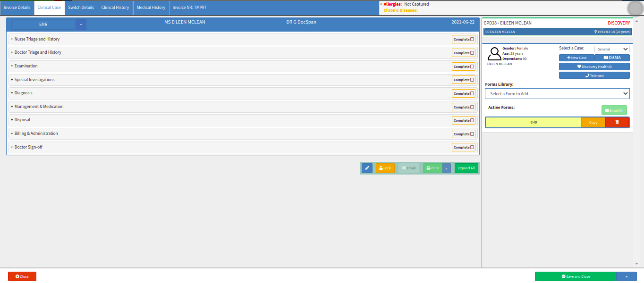
Task: Click Email All envelope button
Action: 614,110
